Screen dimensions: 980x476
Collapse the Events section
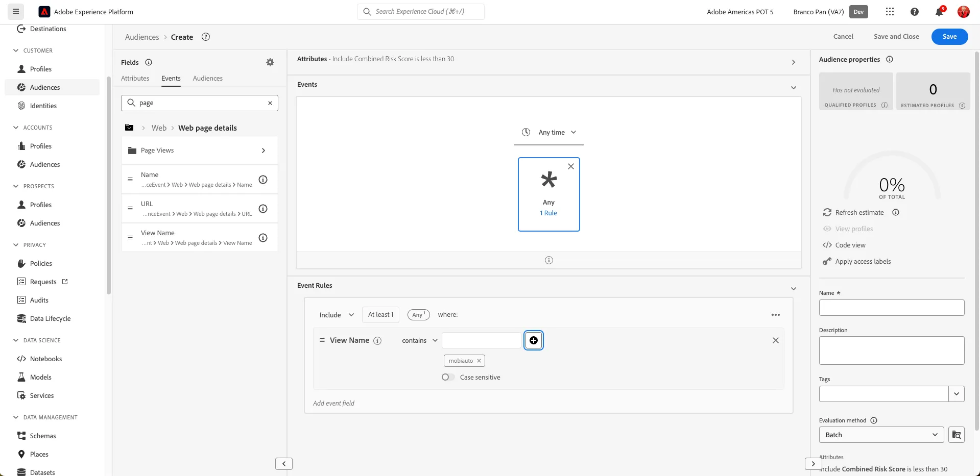click(794, 88)
